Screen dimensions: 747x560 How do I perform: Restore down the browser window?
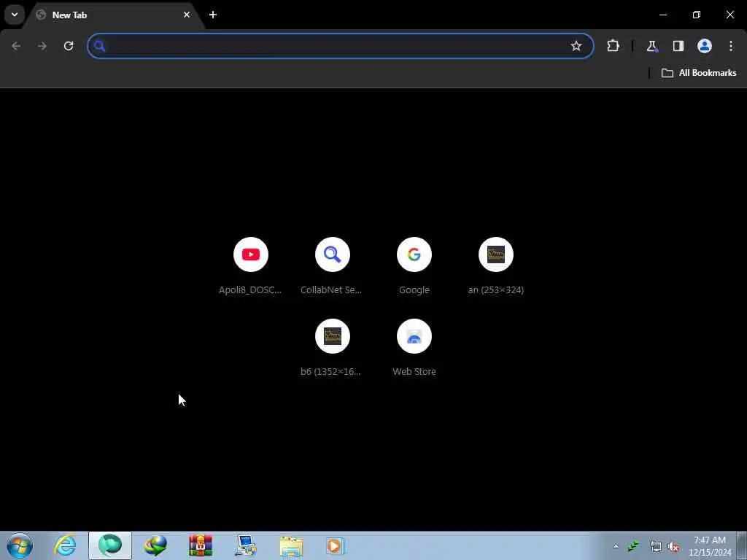click(697, 15)
